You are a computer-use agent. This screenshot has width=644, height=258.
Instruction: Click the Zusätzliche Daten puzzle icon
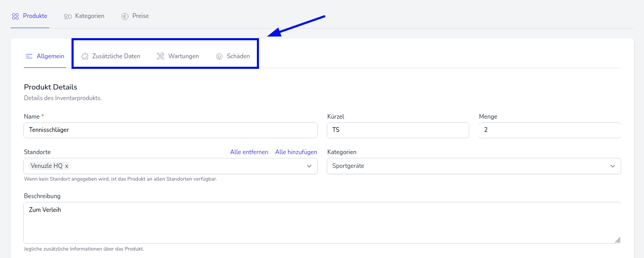tap(85, 56)
